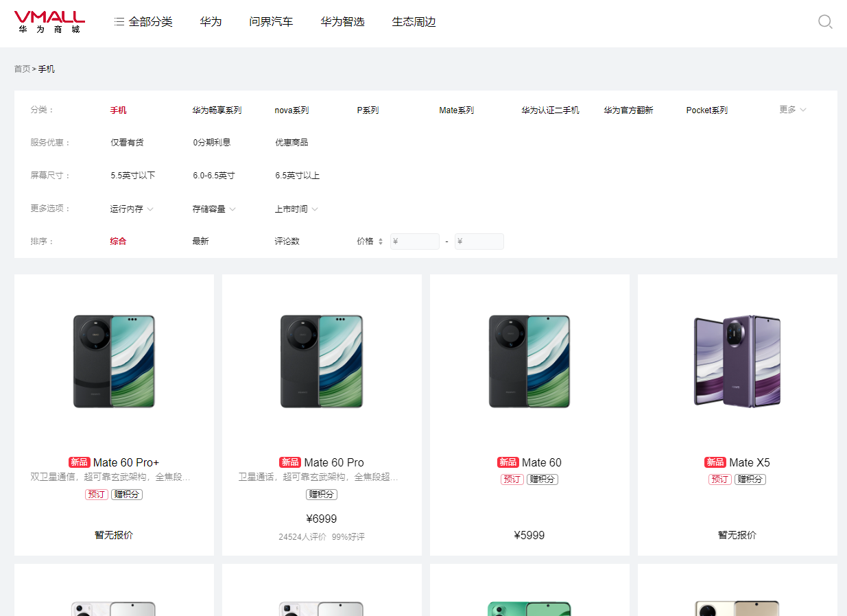Image resolution: width=847 pixels, height=616 pixels.
Task: Filter by P系列
Action: [368, 110]
